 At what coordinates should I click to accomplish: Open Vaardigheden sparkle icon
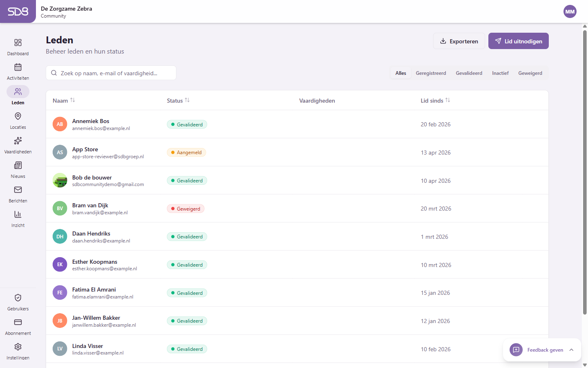pyautogui.click(x=18, y=141)
